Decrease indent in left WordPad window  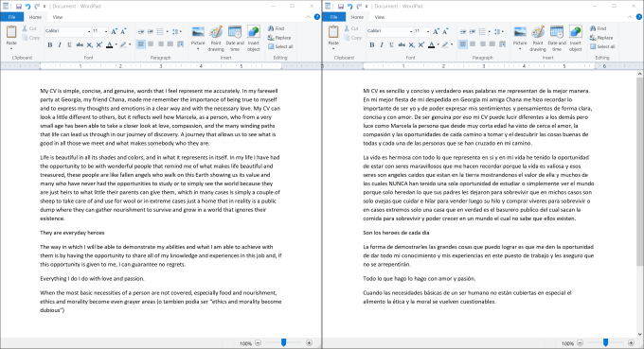[x=141, y=31]
